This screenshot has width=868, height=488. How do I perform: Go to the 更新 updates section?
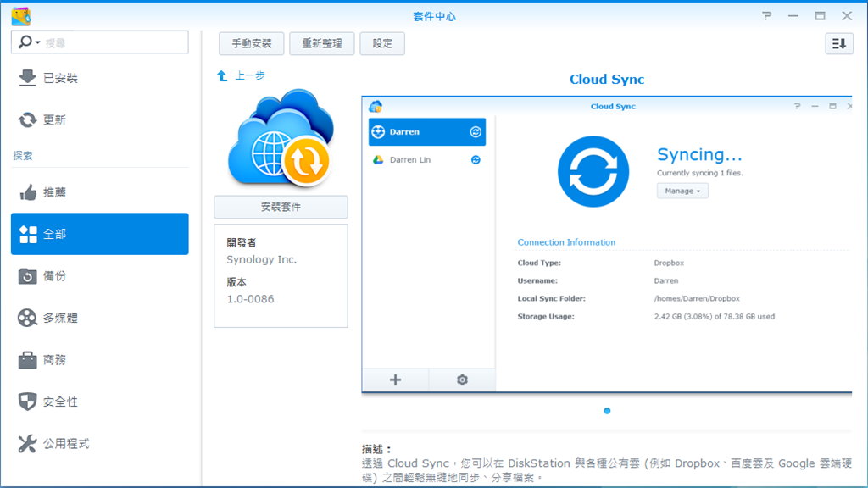coord(100,119)
